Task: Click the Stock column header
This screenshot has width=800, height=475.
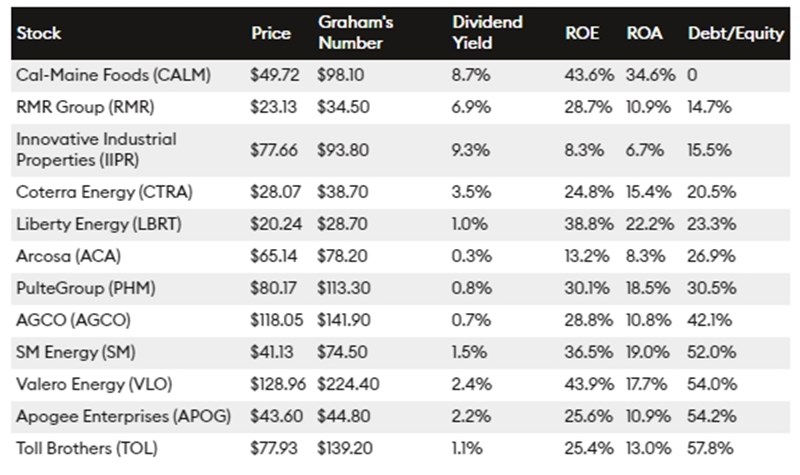Action: [x=39, y=33]
